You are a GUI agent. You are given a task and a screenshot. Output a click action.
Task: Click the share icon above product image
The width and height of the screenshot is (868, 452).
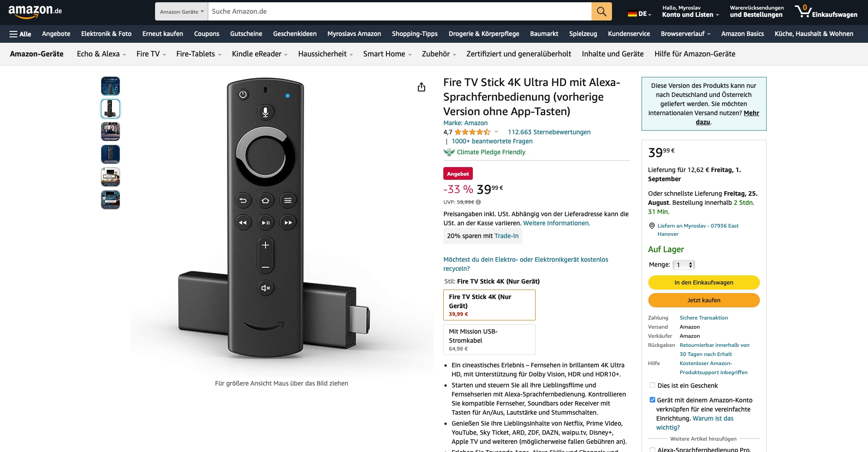click(421, 87)
